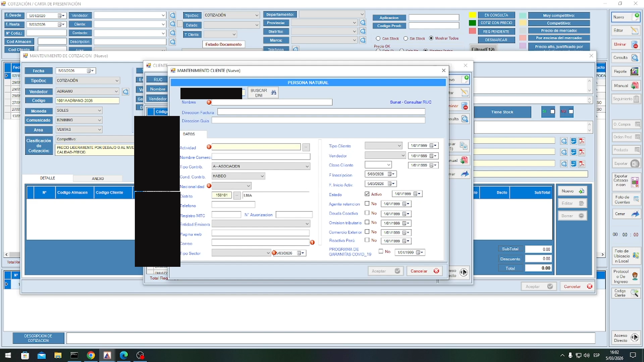Click the Nombres input field

click(x=272, y=102)
